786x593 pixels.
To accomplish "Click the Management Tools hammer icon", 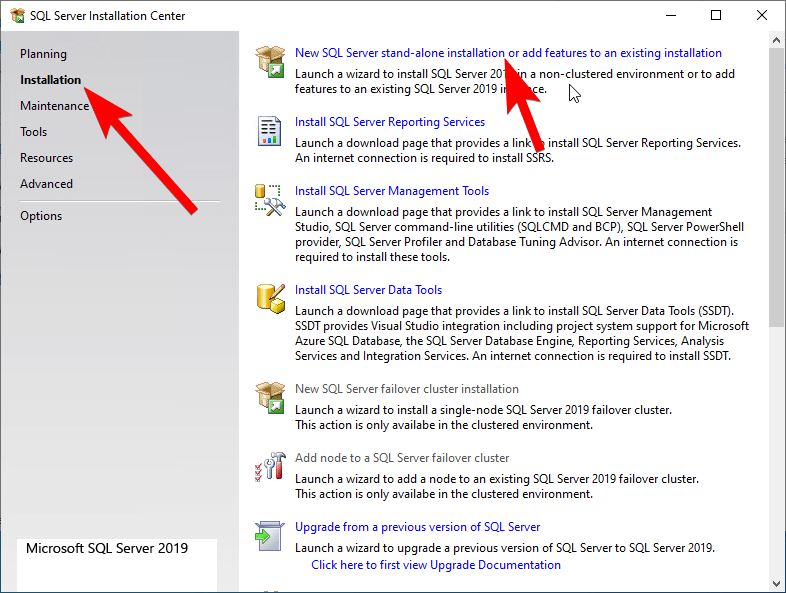I will tap(270, 201).
